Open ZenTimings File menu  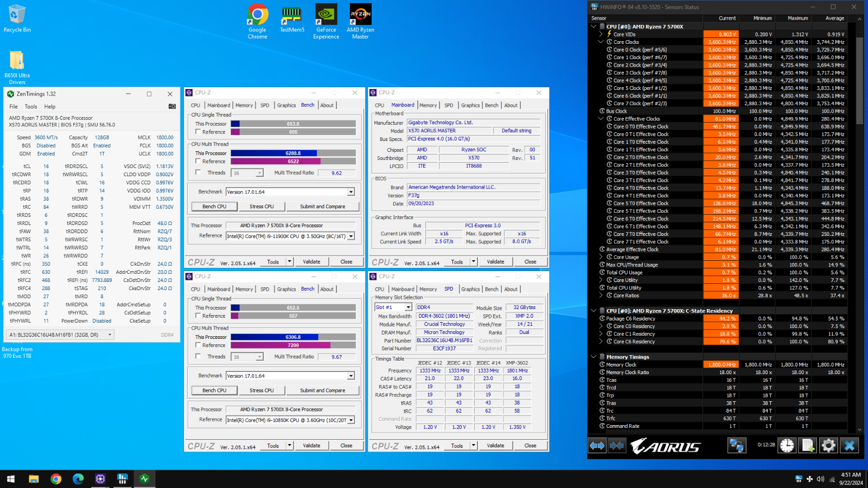click(x=14, y=107)
